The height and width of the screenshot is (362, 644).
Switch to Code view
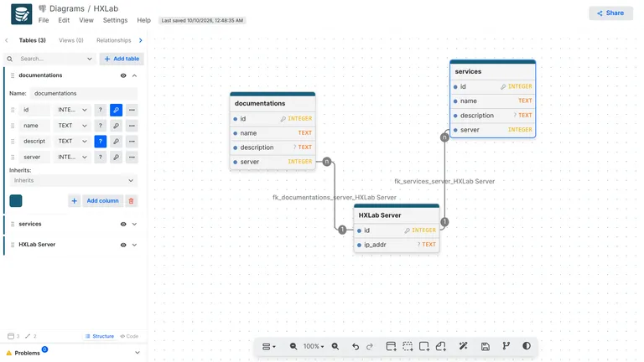(x=129, y=336)
